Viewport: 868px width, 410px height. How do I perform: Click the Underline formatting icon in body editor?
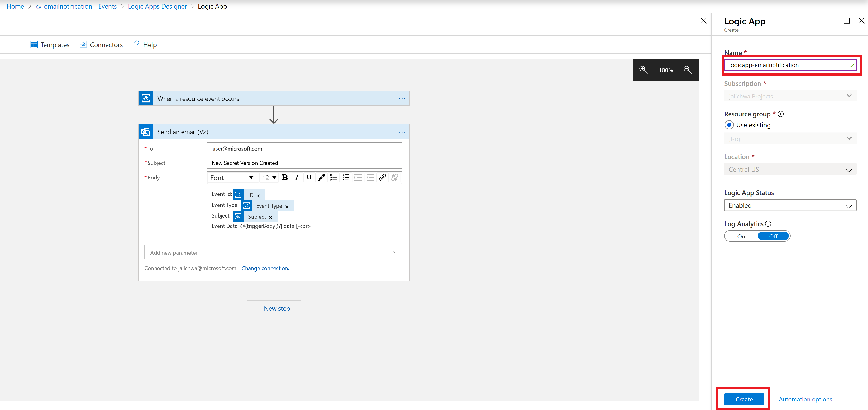tap(309, 178)
